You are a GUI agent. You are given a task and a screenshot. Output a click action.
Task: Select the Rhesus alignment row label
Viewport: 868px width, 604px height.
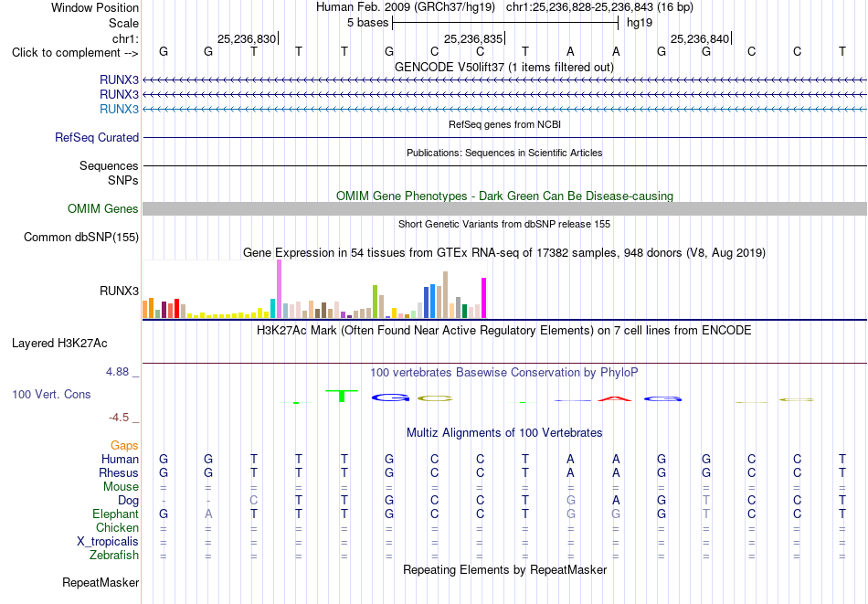(x=119, y=472)
